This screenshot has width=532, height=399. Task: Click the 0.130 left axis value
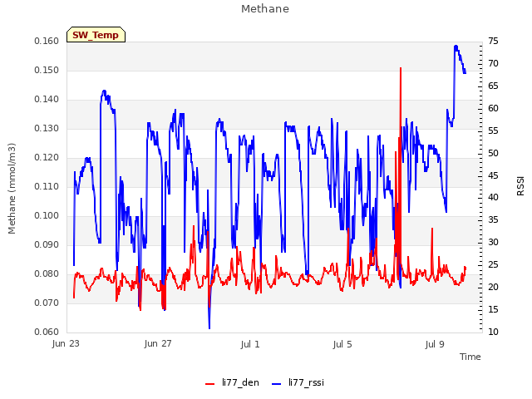click(47, 128)
